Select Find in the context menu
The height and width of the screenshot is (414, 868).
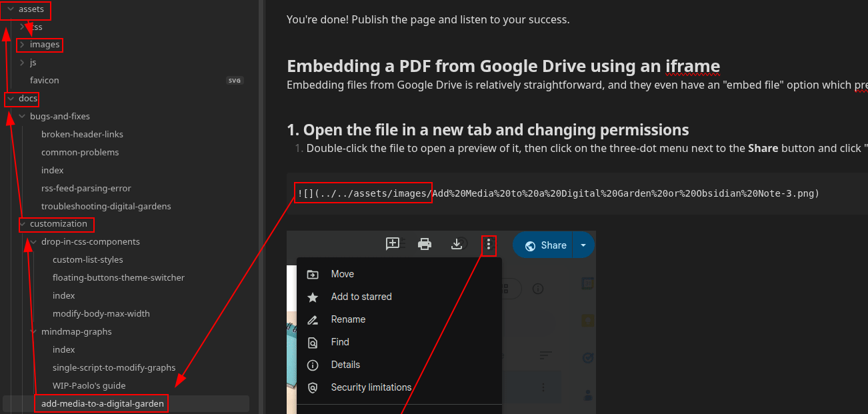click(x=340, y=342)
